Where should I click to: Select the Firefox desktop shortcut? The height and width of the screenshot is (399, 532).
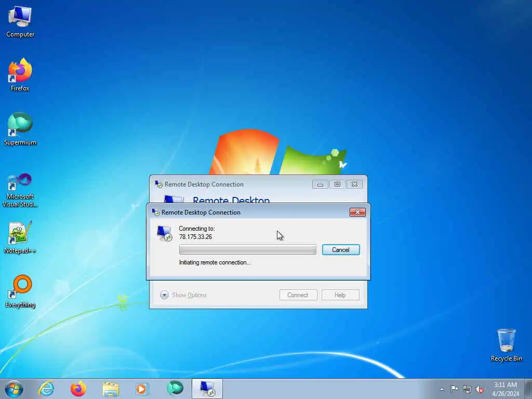20,75
